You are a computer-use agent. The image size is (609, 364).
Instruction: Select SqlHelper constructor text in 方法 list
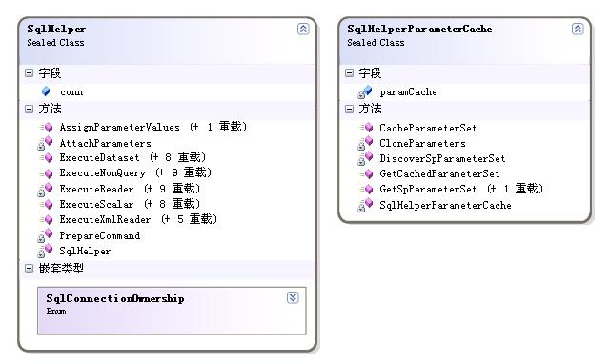point(85,252)
